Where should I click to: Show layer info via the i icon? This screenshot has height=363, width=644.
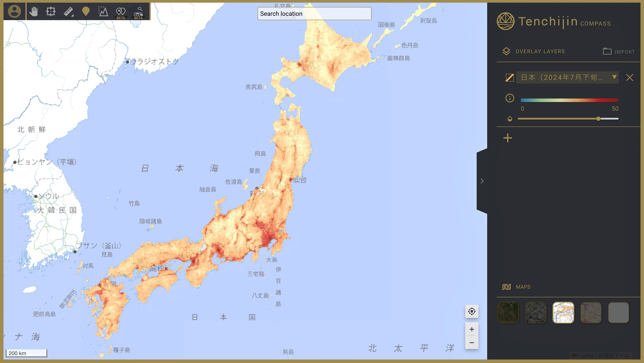coord(510,98)
